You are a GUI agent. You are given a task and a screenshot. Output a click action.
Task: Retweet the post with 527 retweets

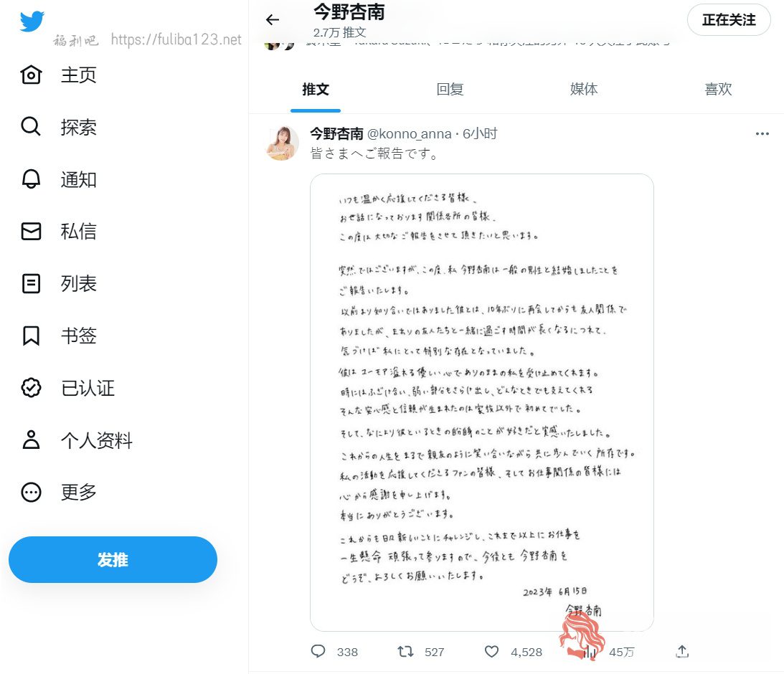(405, 652)
